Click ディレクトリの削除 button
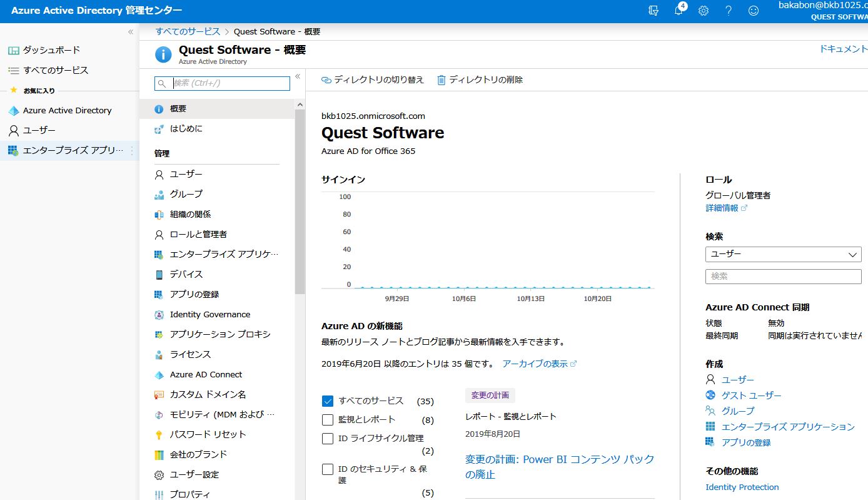The width and height of the screenshot is (868, 500). click(x=480, y=80)
